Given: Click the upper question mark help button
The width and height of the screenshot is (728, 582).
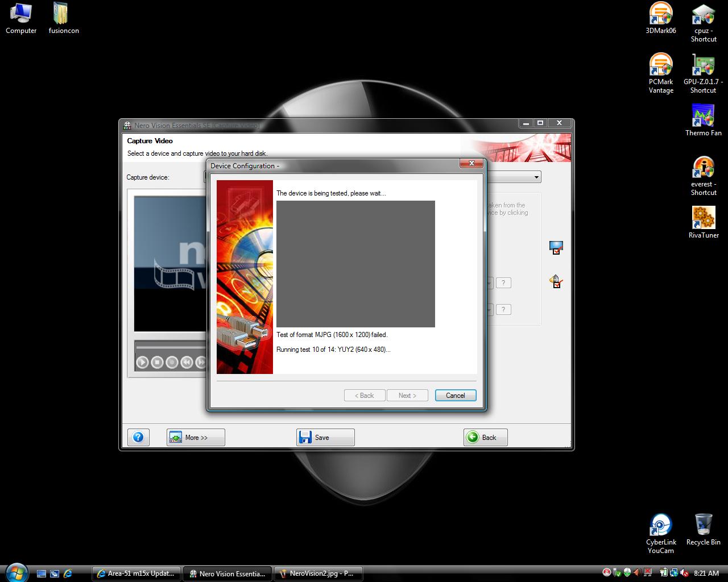Looking at the screenshot, I should 503,283.
